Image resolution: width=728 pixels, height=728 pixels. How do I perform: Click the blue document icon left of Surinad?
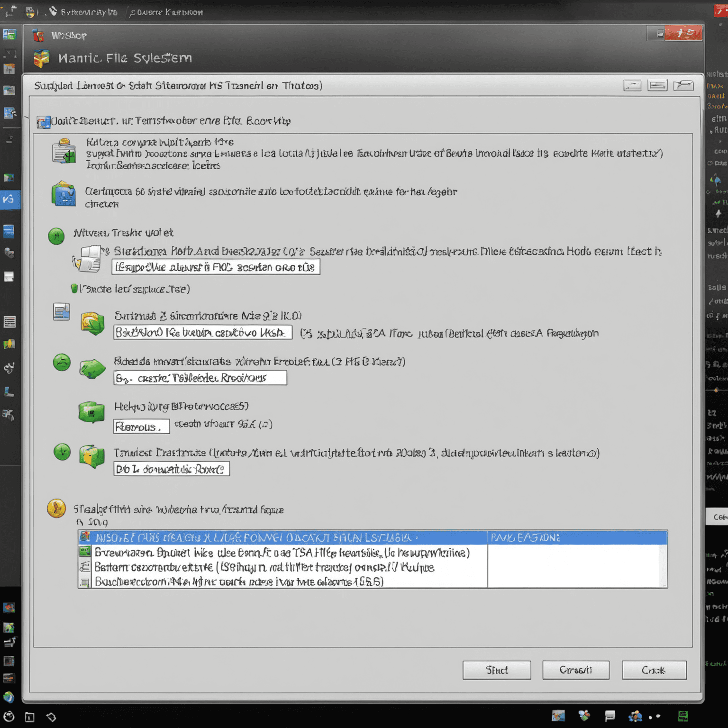pos(61,312)
